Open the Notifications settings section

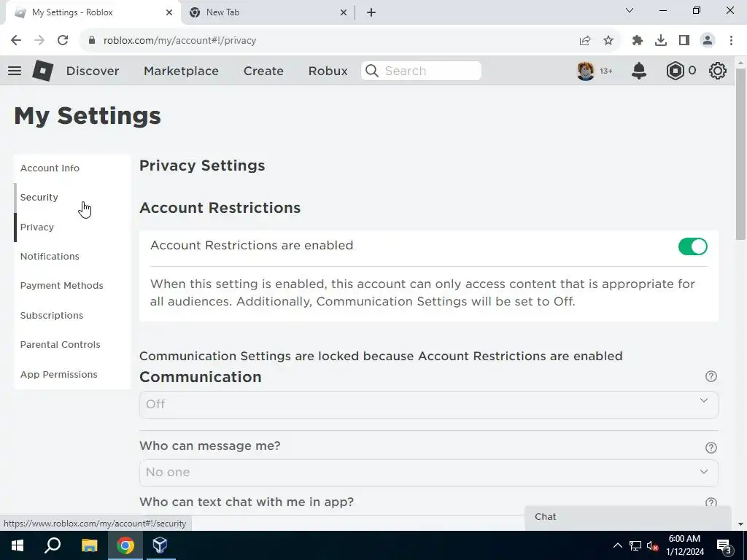coord(72,256)
